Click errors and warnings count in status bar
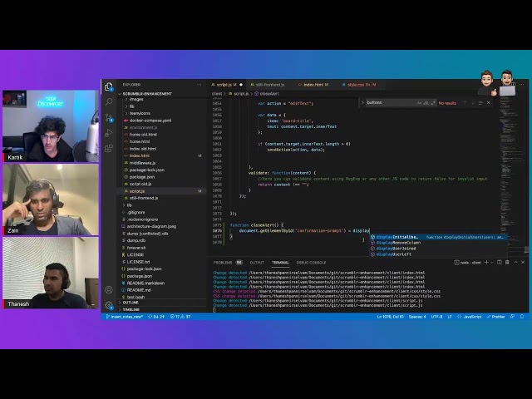The height and width of the screenshot is (399, 532). coord(180,317)
